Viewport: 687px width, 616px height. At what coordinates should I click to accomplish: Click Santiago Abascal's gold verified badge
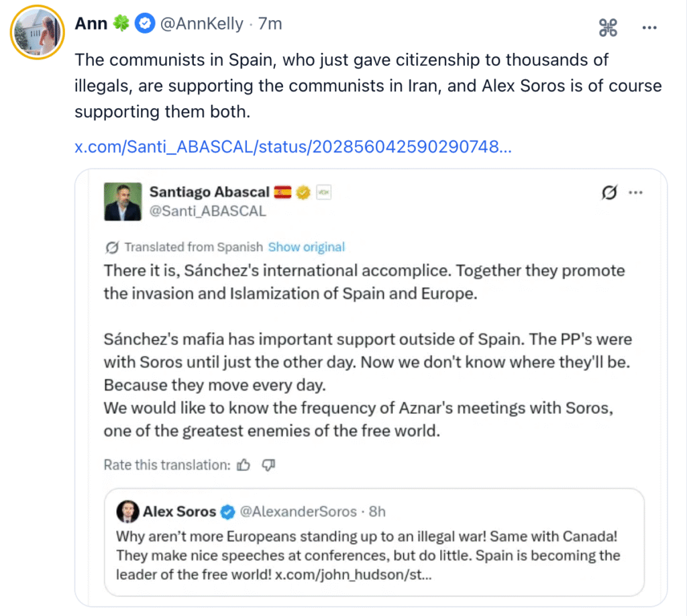click(303, 193)
